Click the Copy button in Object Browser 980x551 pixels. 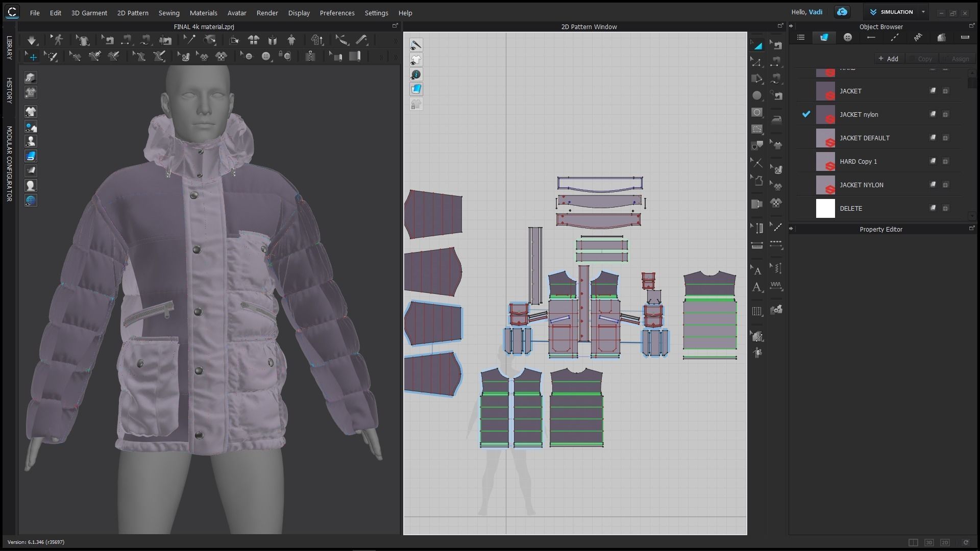(x=922, y=59)
